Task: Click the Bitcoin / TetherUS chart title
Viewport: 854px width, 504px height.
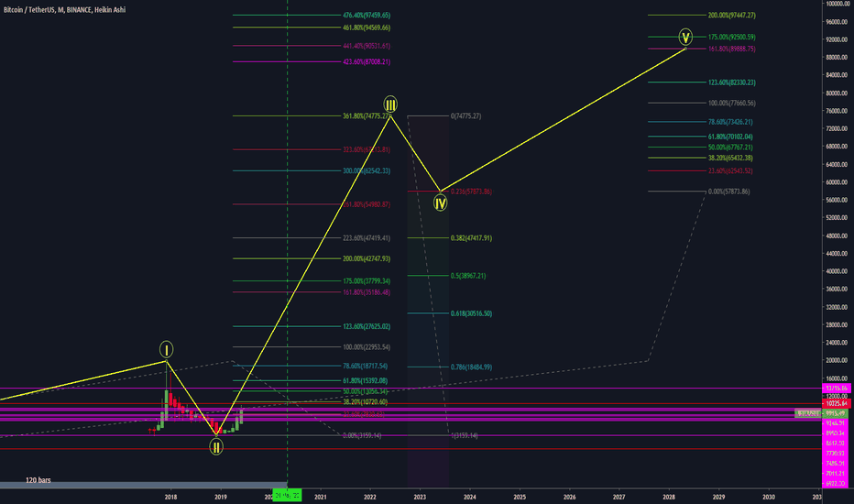Action: tap(64, 10)
